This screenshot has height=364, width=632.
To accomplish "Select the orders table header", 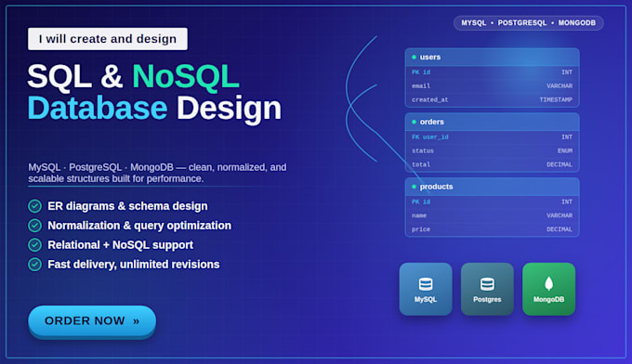I will click(493, 122).
